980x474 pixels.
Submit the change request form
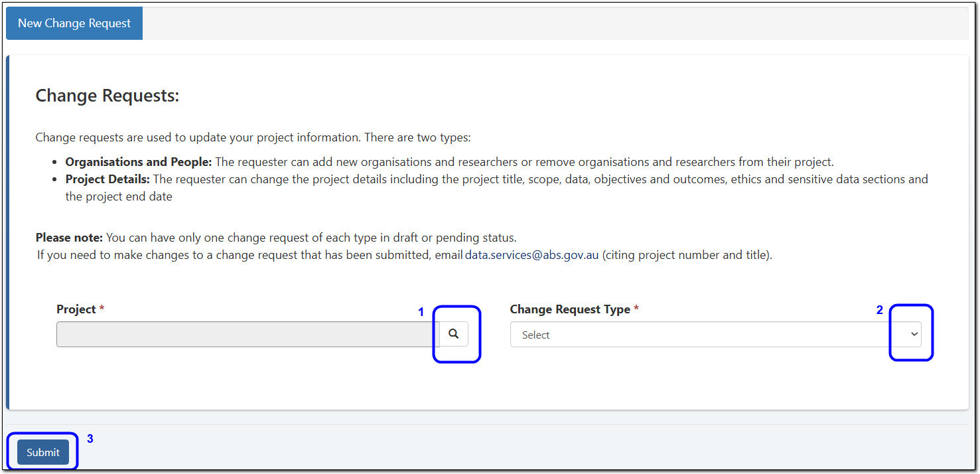pos(42,451)
